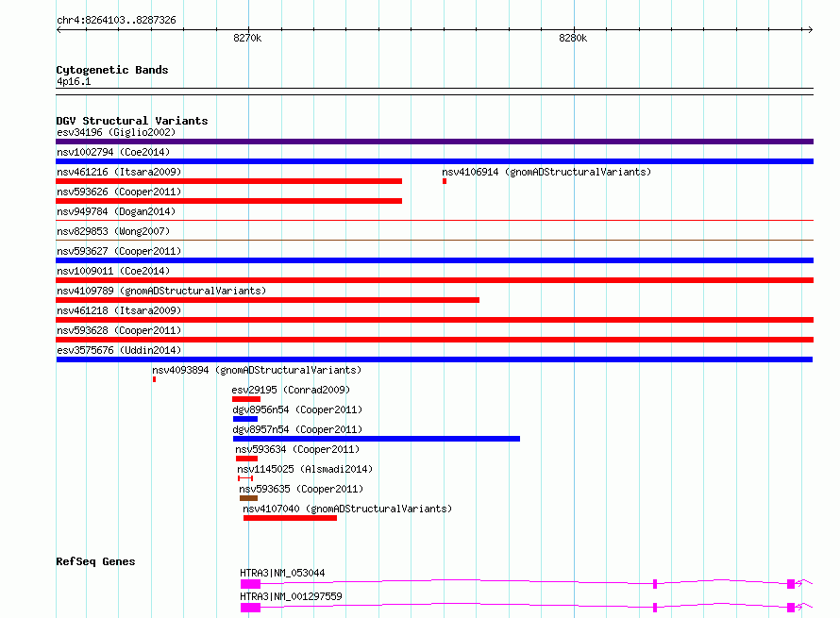
Task: Open esv3575676 (Uddin2014) label
Action: (x=119, y=350)
